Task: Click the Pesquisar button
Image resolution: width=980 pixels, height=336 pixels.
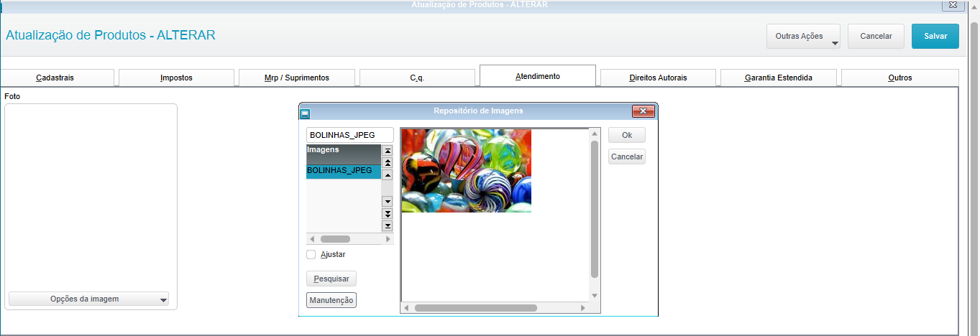Action: tap(331, 279)
